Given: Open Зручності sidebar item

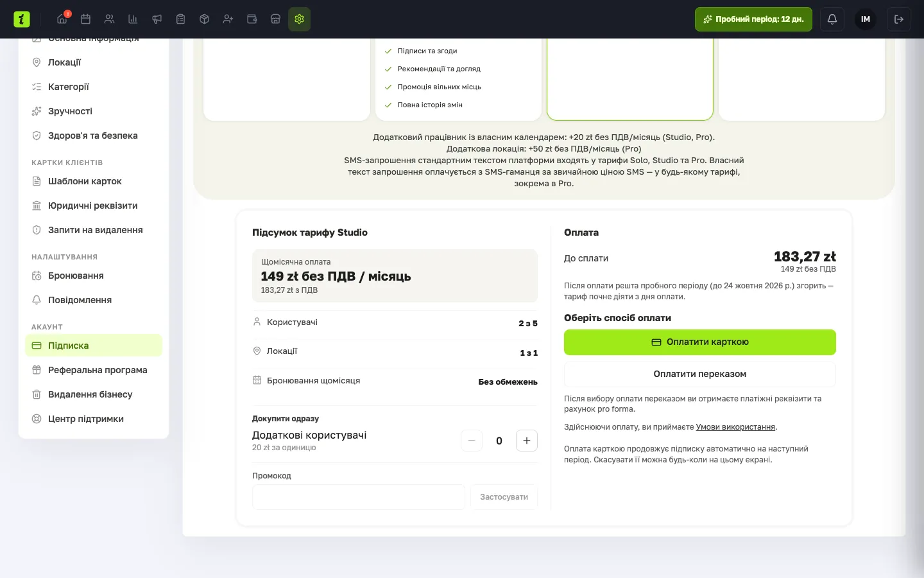Looking at the screenshot, I should (x=94, y=111).
